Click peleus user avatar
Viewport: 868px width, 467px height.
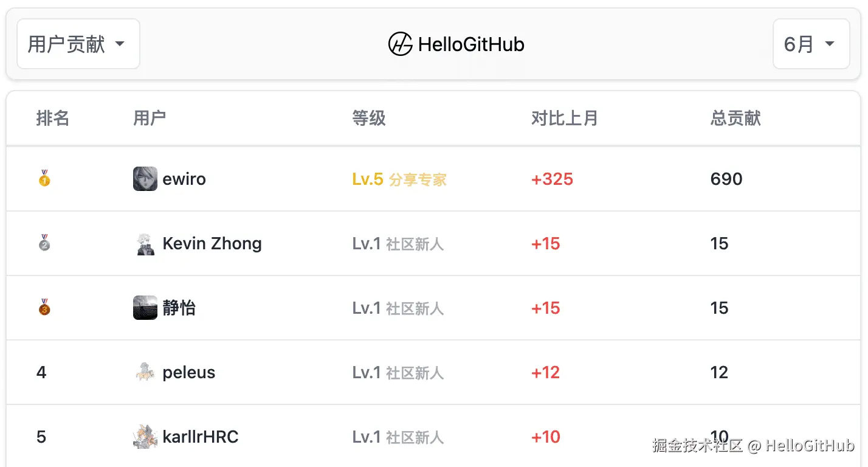145,372
